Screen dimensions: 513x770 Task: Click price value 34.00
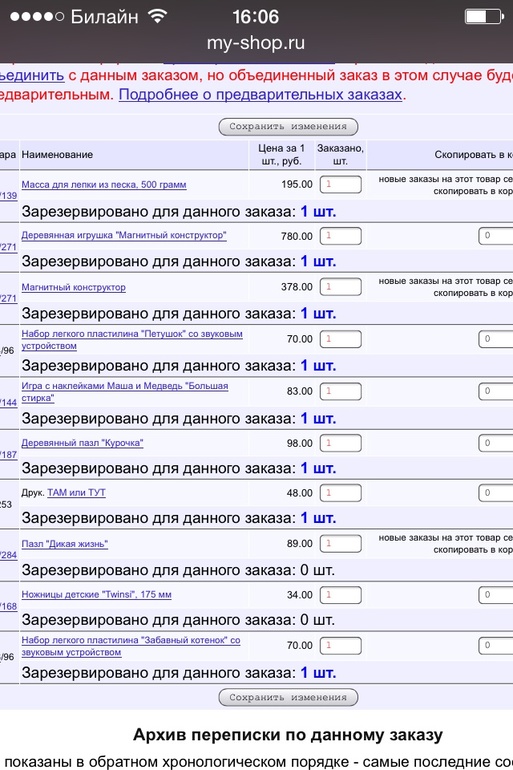[x=300, y=595]
